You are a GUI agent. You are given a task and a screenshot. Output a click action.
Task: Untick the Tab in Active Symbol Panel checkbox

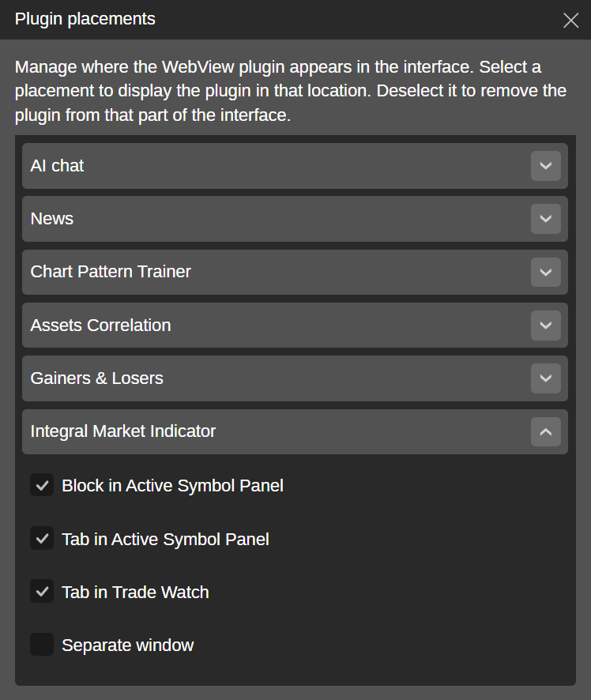42,539
